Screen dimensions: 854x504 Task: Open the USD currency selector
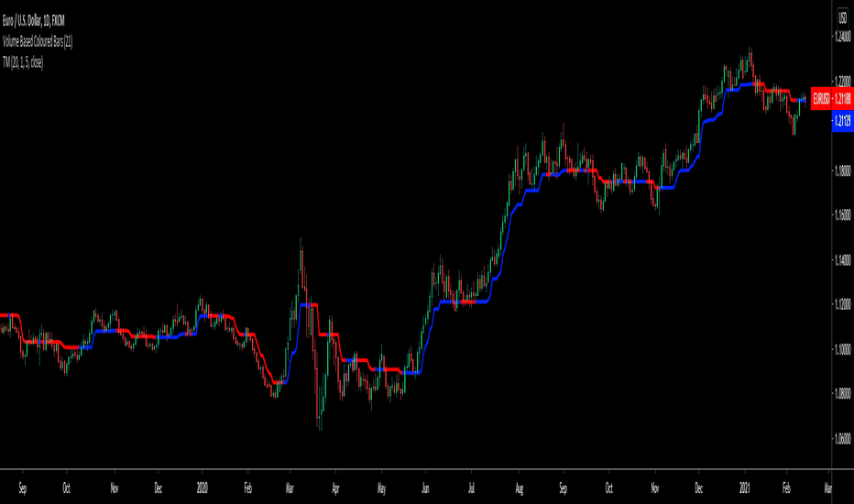click(x=843, y=19)
